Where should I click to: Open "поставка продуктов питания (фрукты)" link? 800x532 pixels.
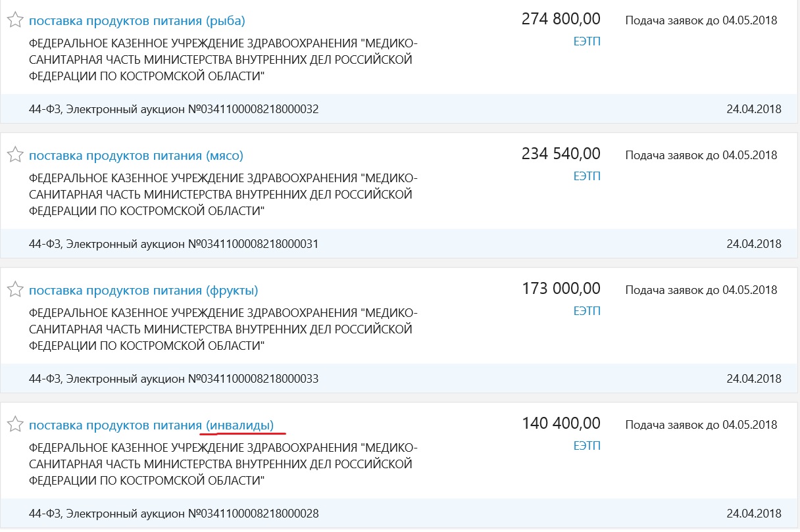143,291
